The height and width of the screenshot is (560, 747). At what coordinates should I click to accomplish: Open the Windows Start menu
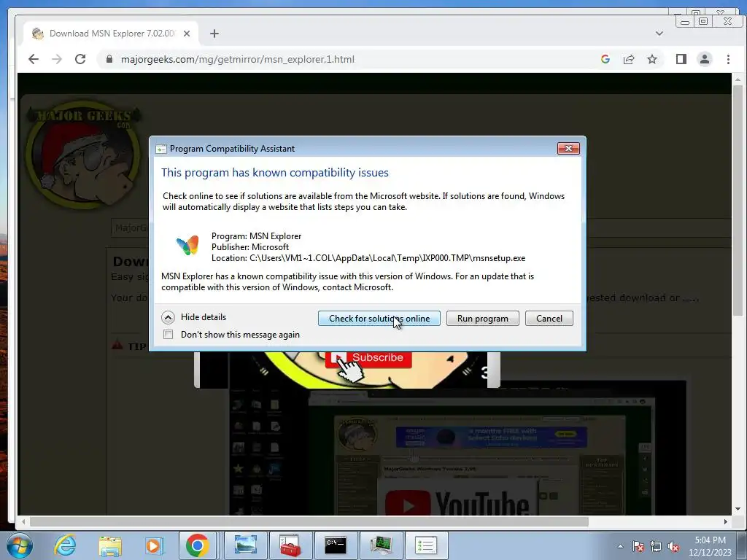point(19,545)
